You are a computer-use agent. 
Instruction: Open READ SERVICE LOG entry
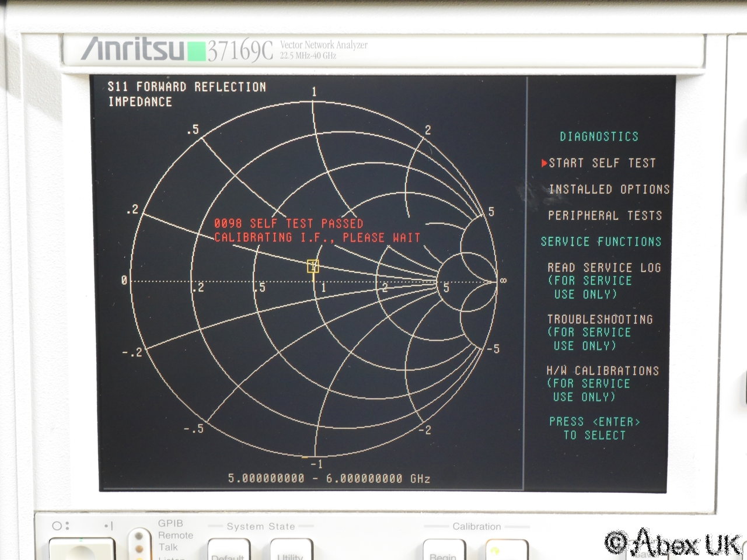603,268
